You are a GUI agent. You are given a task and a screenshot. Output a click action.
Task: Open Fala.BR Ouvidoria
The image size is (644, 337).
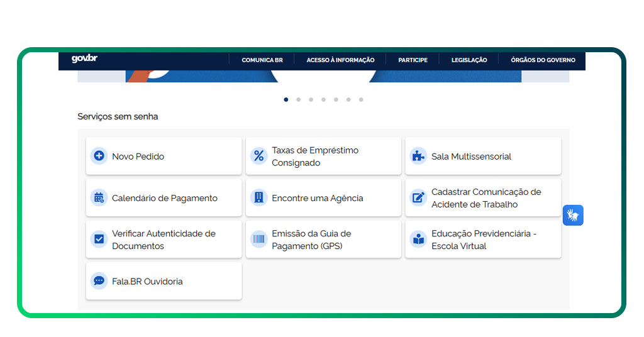[x=164, y=281]
